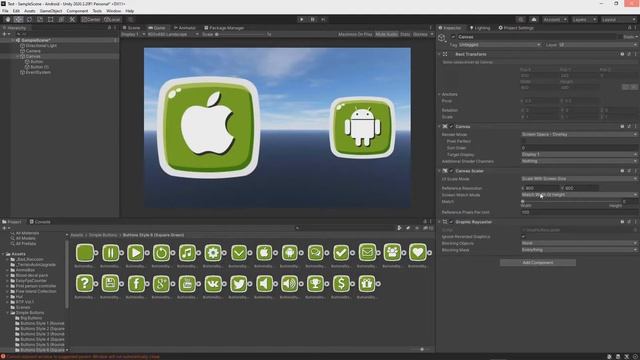Select the Twitter bird sprite asset
Image resolution: width=640 pixels, height=360 pixels.
238,284
